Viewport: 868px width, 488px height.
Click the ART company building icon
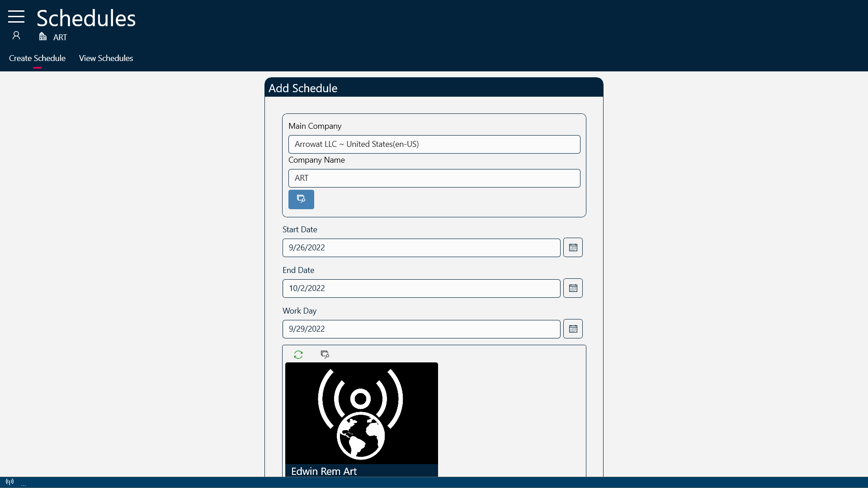(43, 37)
